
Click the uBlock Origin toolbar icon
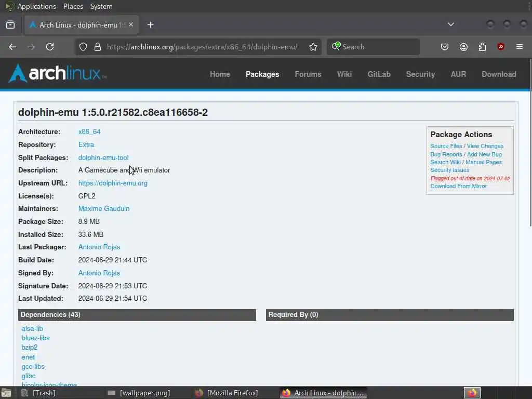(x=501, y=47)
